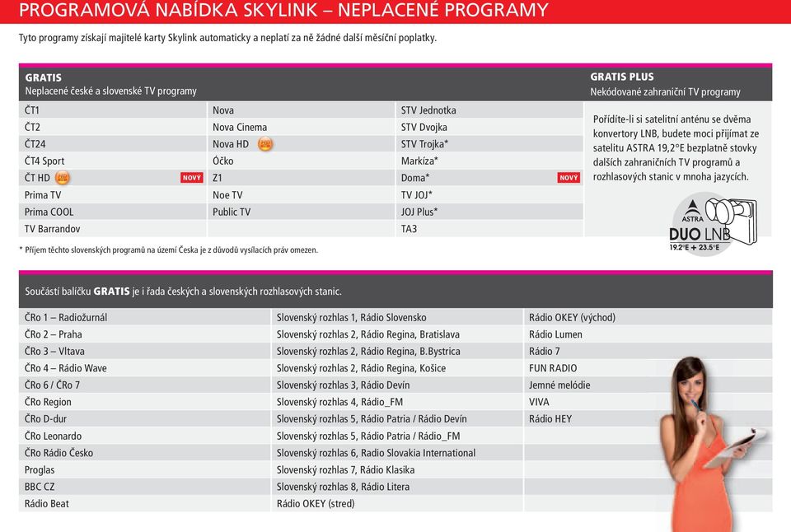Choose STV Dvojka in the list
The height and width of the screenshot is (532, 791).
(489, 127)
